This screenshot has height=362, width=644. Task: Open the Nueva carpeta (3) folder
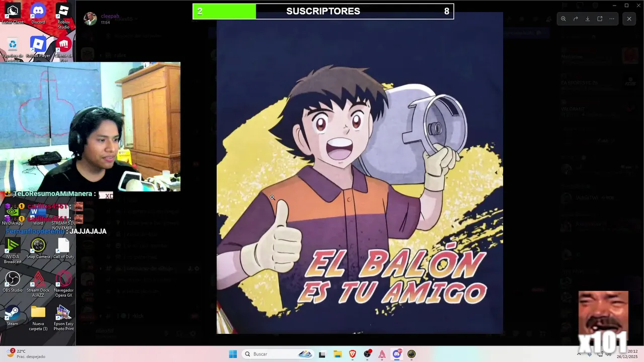pyautogui.click(x=38, y=318)
